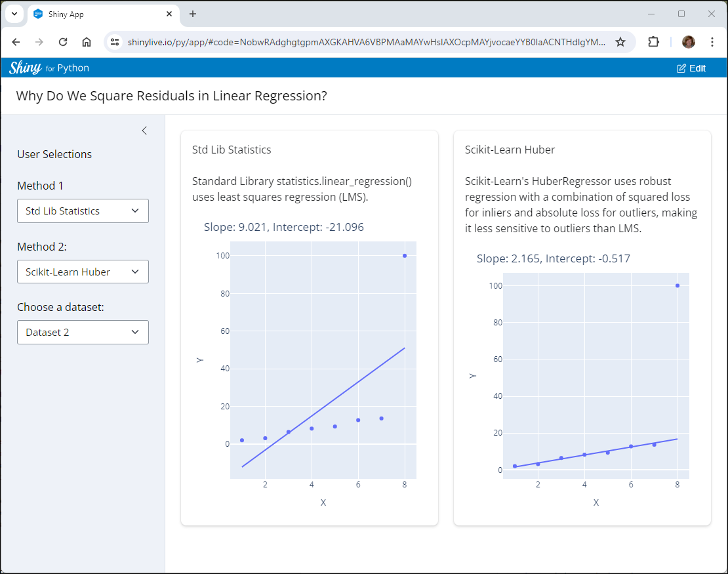Bookmark this page with the star
Image resolution: width=728 pixels, height=574 pixels.
(x=620, y=42)
